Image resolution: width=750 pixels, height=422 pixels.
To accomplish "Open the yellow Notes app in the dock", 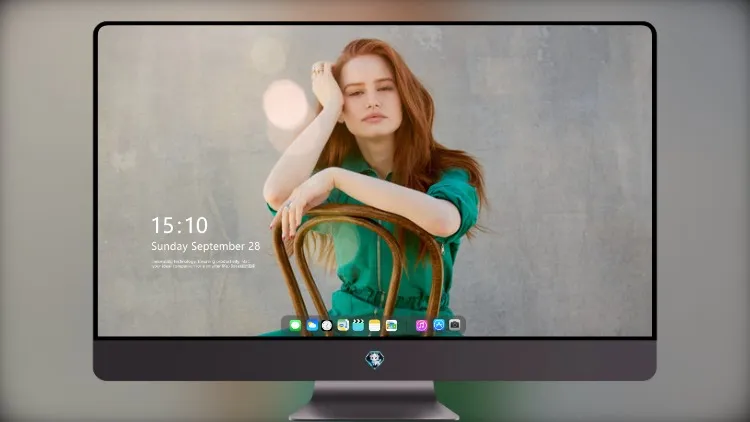I will pos(375,325).
